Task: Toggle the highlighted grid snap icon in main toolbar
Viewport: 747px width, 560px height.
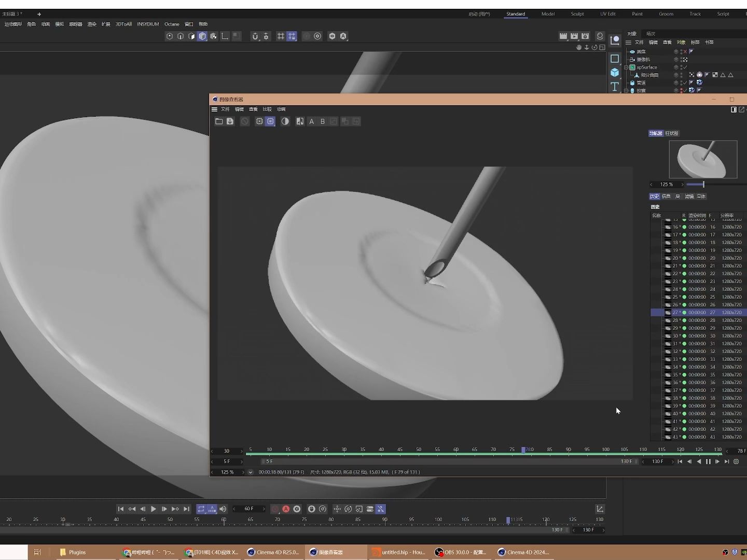Action: (x=292, y=36)
